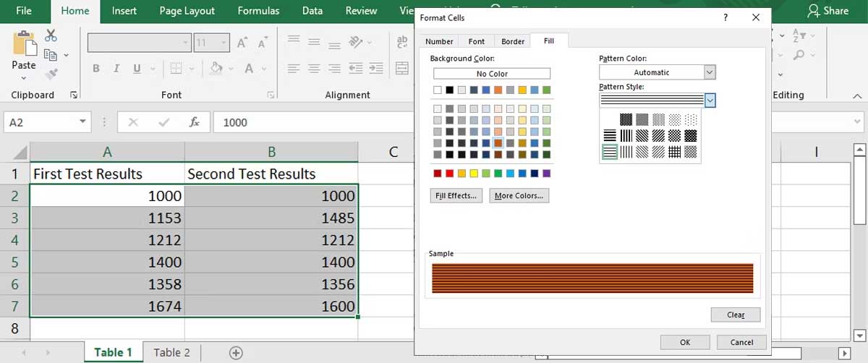Viewport: 868px width, 363px height.
Task: Confirm Format Cells with OK
Action: pyautogui.click(x=685, y=342)
